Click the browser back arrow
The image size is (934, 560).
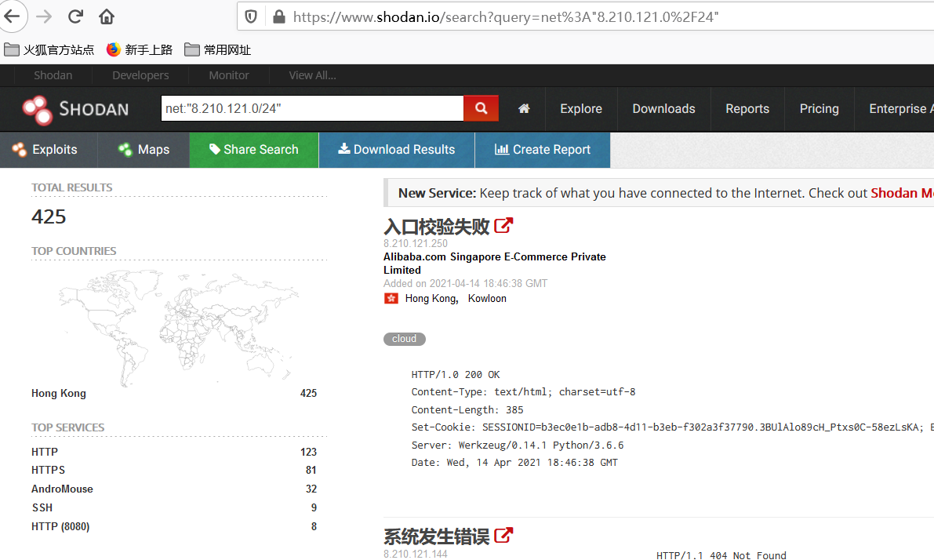coord(12,16)
